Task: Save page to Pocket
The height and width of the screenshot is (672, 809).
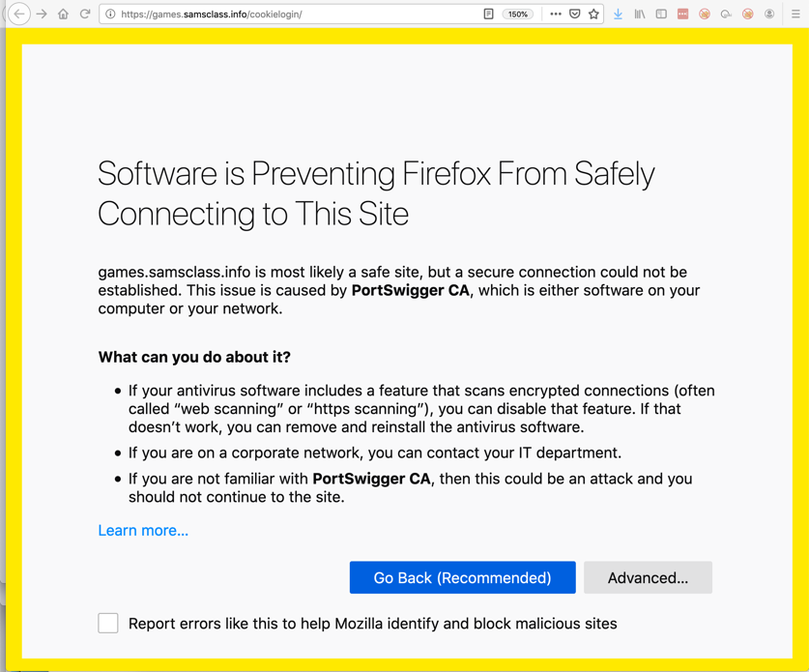Action: pyautogui.click(x=574, y=15)
